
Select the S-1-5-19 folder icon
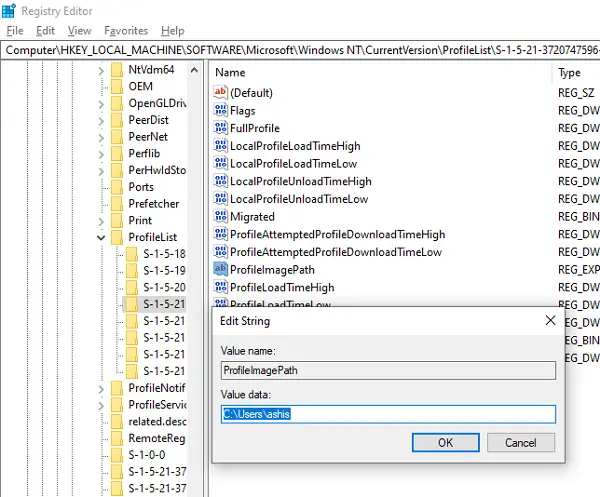[x=132, y=271]
